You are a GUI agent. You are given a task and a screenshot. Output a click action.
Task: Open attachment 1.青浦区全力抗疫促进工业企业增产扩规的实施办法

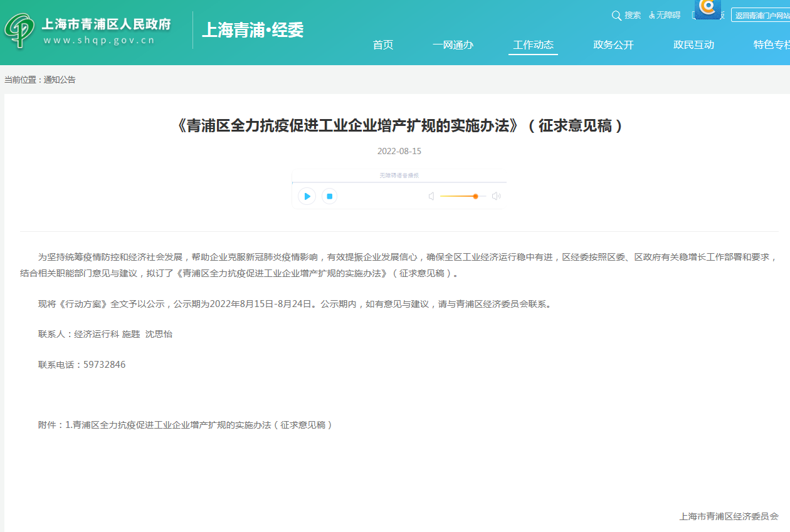click(199, 425)
